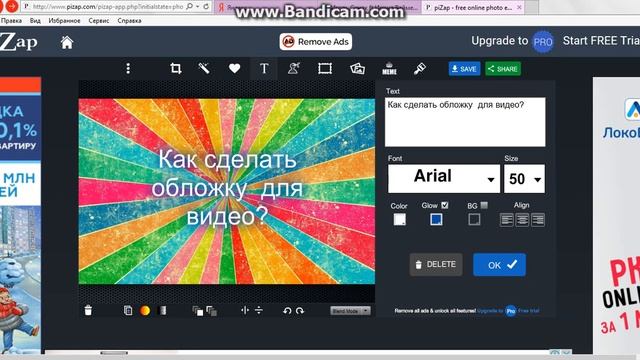Open address bar search dropdown arrow
640x360 pixels.
[x=197, y=7]
